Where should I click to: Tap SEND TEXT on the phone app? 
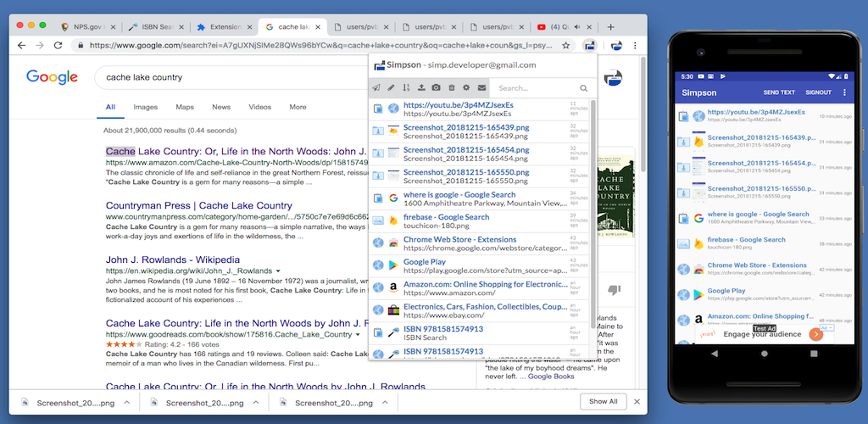pyautogui.click(x=779, y=92)
